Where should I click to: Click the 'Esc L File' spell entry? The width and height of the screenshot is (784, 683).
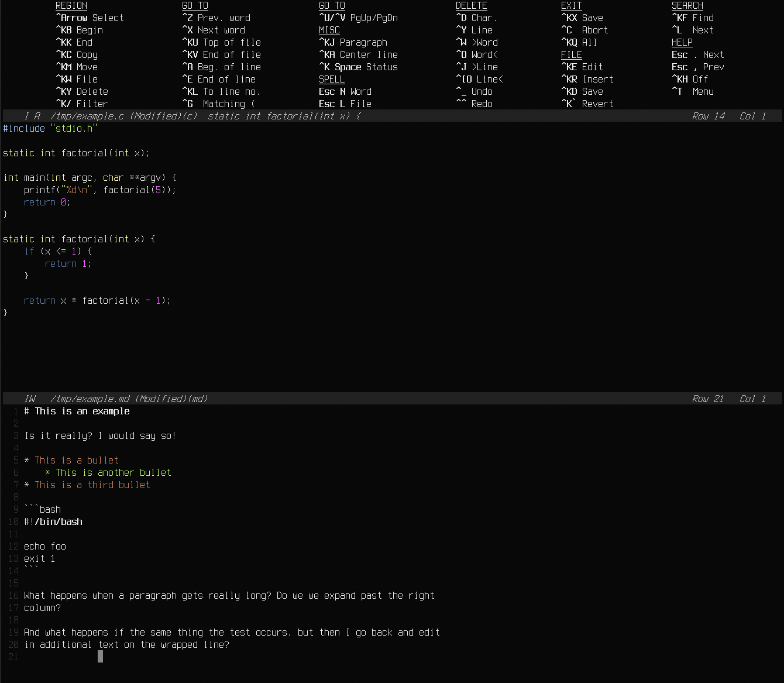click(345, 104)
